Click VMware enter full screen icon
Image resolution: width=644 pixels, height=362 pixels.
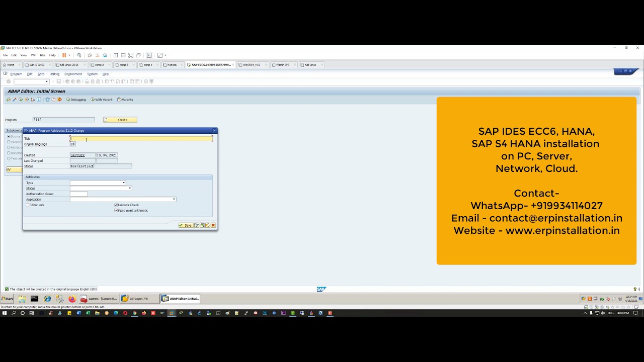131,55
